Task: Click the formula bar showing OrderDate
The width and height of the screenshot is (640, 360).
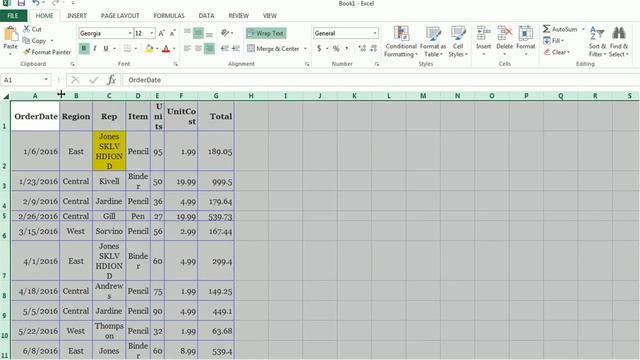Action: [x=380, y=80]
